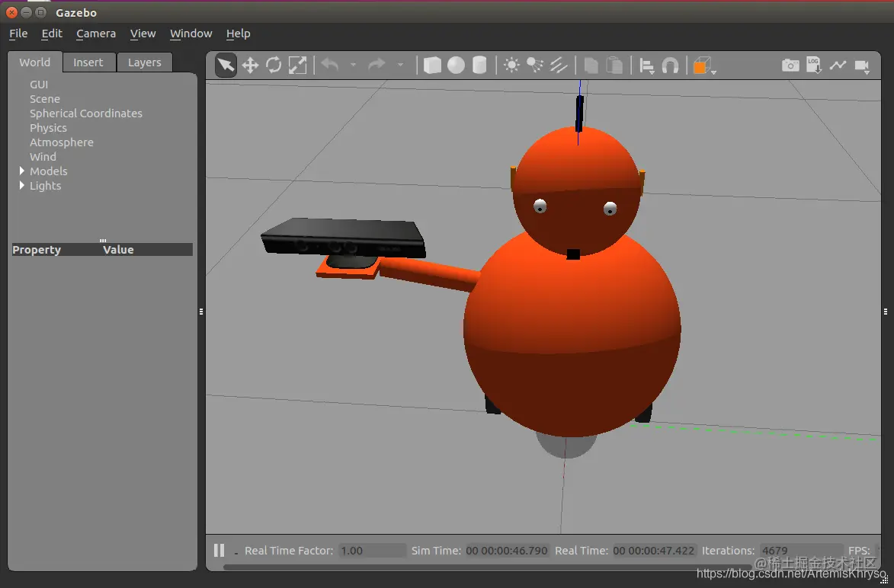Open the File menu
The width and height of the screenshot is (894, 588).
[18, 34]
